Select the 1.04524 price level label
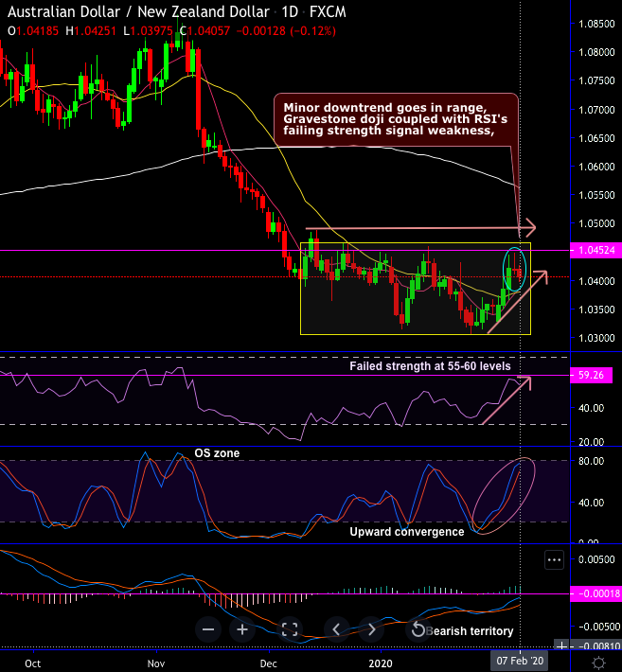Image resolution: width=622 pixels, height=672 pixels. click(595, 250)
